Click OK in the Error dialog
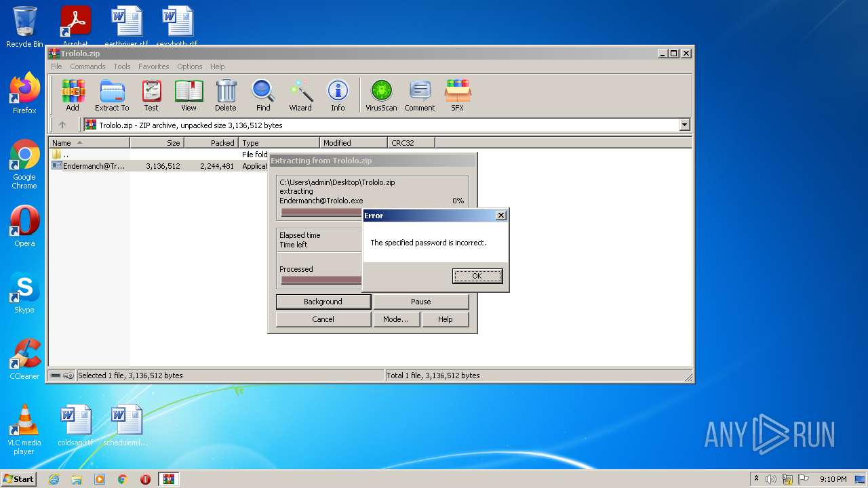Viewport: 868px width, 488px height. tap(477, 276)
